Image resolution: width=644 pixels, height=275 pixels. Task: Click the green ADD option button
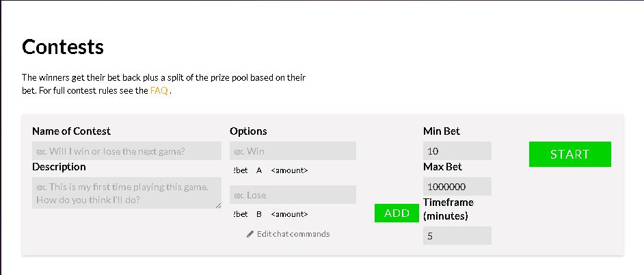397,213
